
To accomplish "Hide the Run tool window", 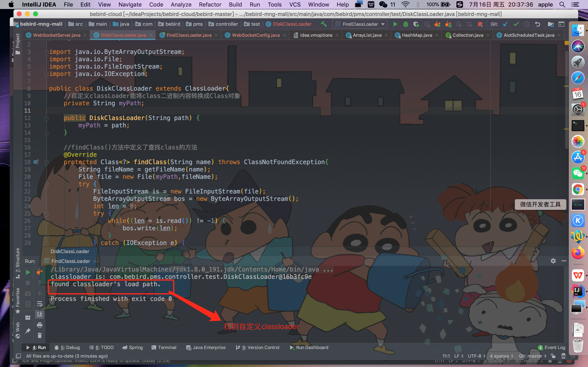I will 564,261.
